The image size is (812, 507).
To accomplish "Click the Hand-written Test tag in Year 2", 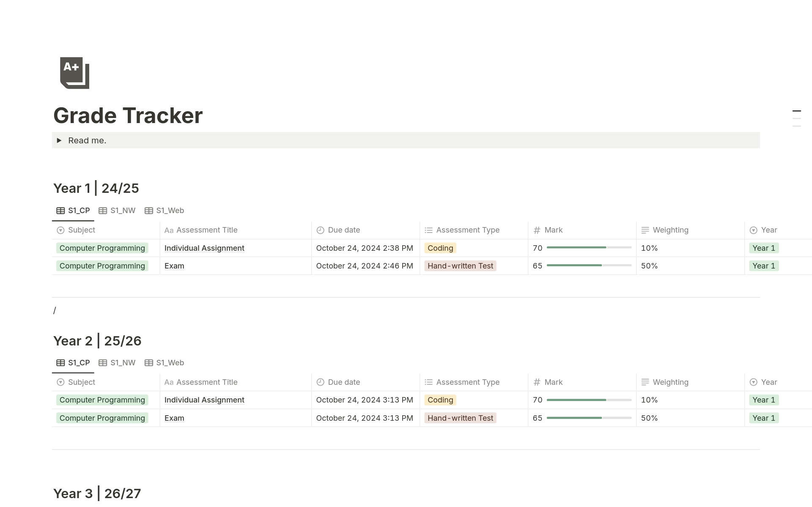I will 460,418.
